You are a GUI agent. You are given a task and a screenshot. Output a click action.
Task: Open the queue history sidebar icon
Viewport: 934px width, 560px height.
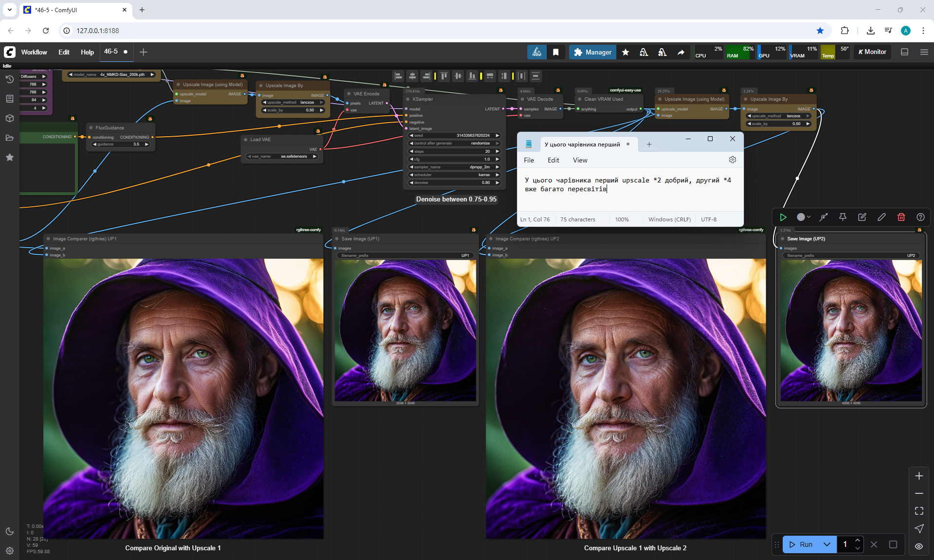[9, 79]
